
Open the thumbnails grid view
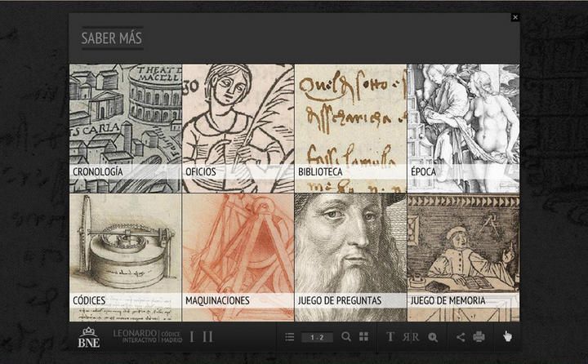363,336
